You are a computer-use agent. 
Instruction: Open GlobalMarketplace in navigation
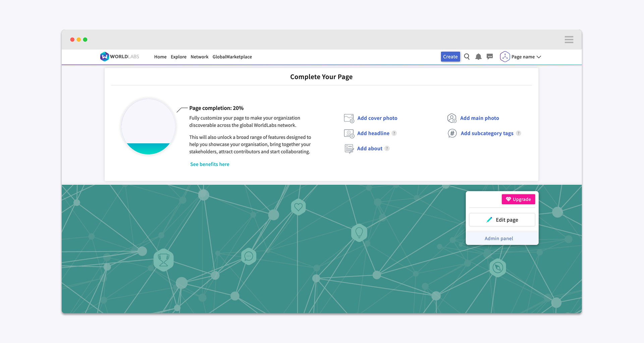(x=232, y=57)
